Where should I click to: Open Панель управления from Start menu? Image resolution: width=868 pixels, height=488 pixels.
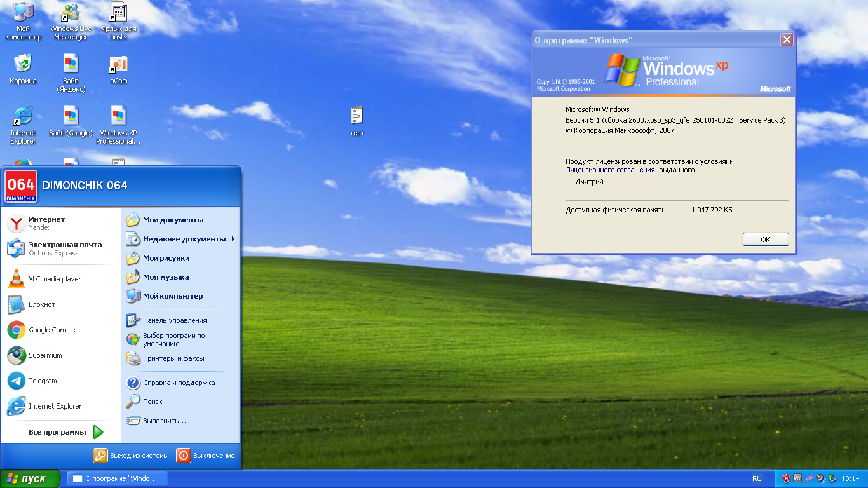(x=174, y=320)
